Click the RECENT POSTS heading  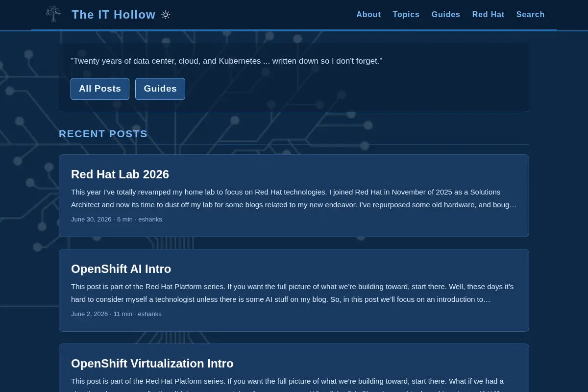[x=103, y=134]
